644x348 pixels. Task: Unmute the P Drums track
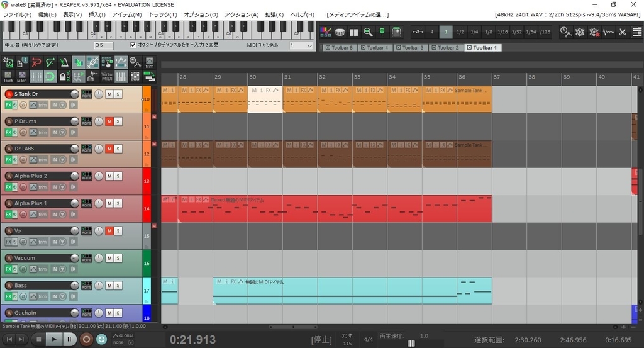(x=109, y=121)
